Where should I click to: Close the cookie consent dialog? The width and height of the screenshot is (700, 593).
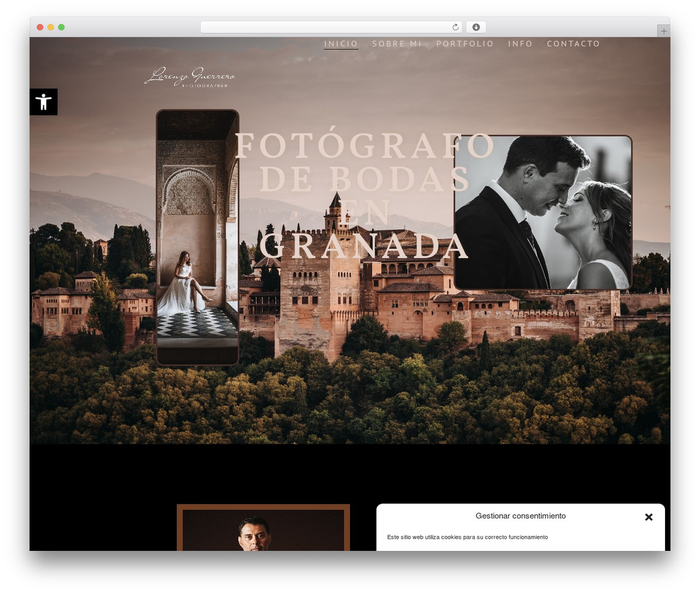[x=649, y=517]
